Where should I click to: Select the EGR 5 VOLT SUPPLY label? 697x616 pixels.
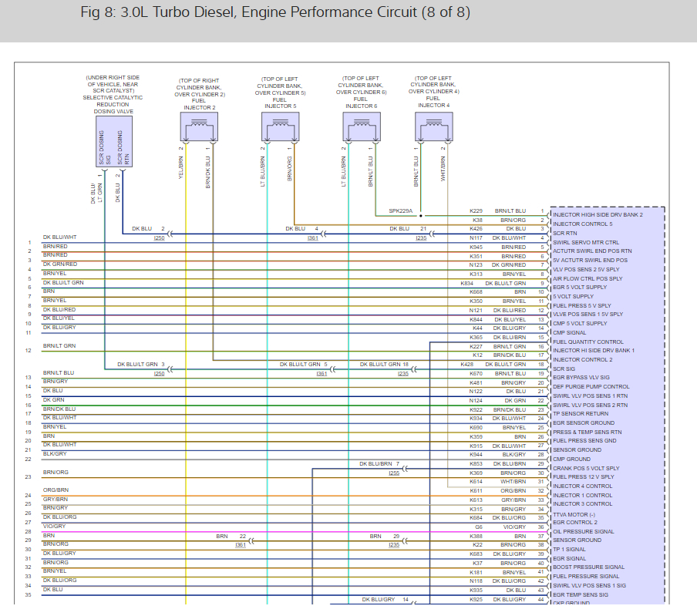[x=580, y=287]
